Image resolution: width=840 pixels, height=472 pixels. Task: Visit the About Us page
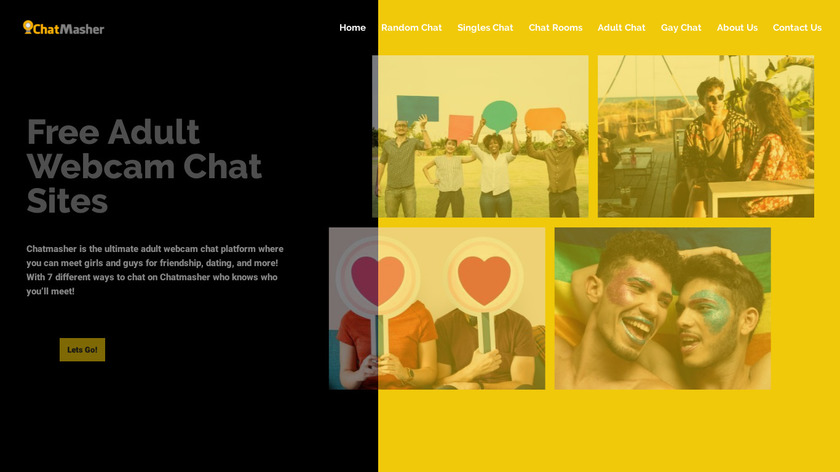click(737, 28)
